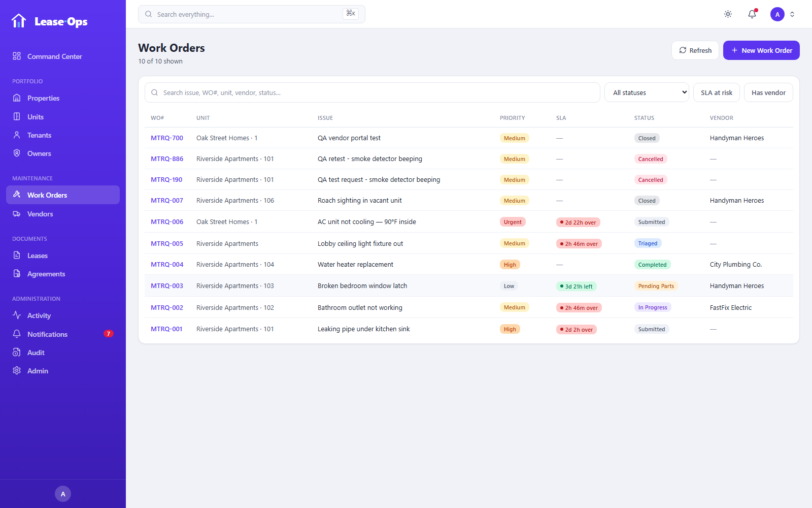Click the Refresh button
Viewport: 812px width, 508px height.
[695, 50]
